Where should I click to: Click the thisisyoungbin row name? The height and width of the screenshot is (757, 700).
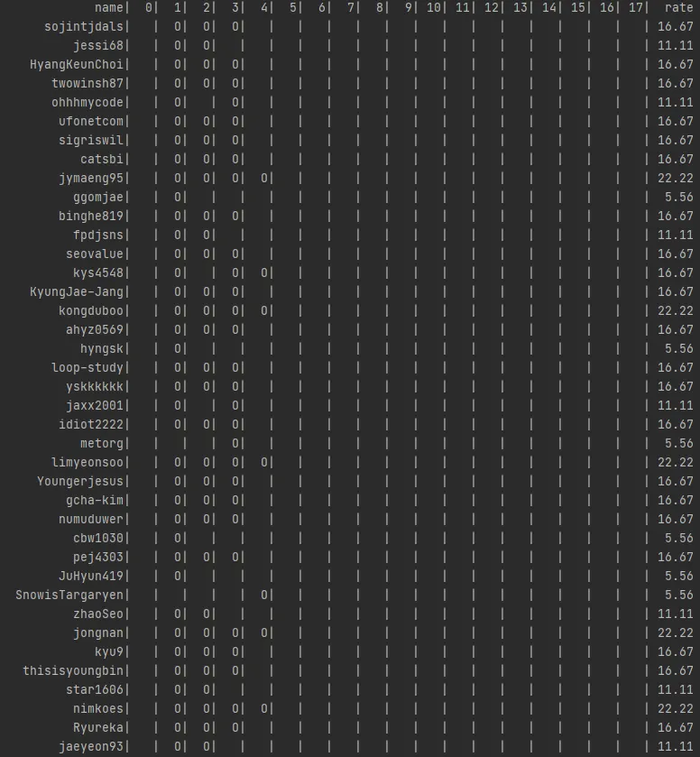point(73,670)
